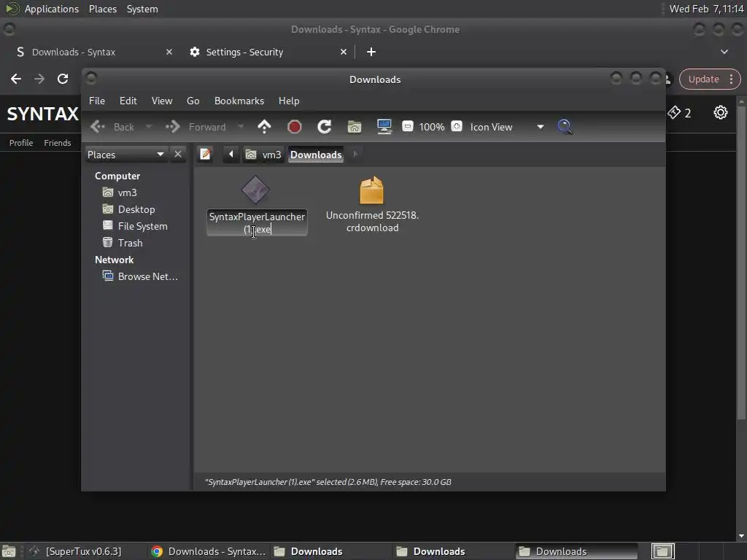This screenshot has width=747, height=560.
Task: Go back in Chrome browser
Action: pos(16,79)
